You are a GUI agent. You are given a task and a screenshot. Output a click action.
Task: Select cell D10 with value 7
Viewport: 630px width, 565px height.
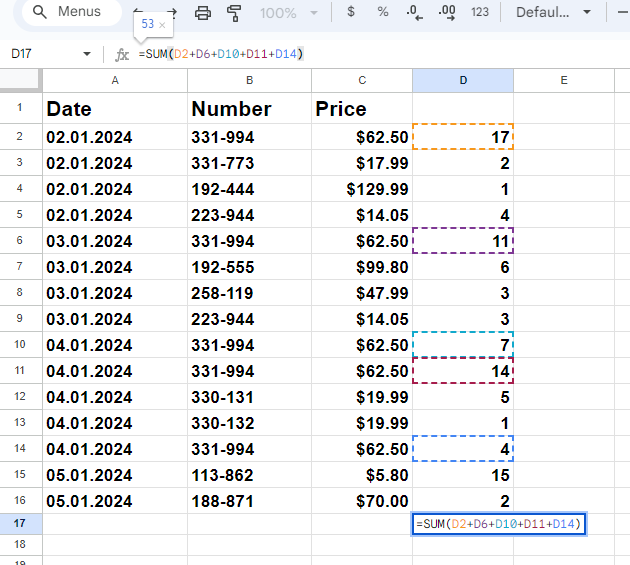point(463,344)
